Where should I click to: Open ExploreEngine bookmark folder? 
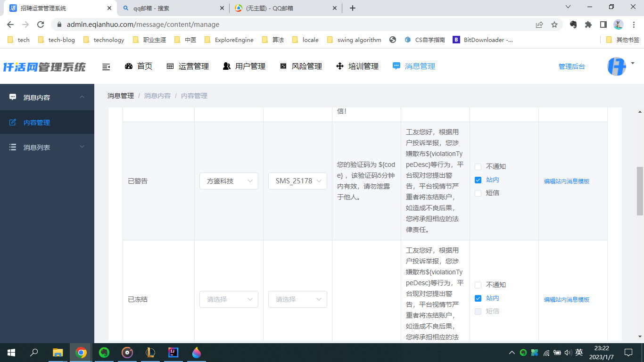229,40
